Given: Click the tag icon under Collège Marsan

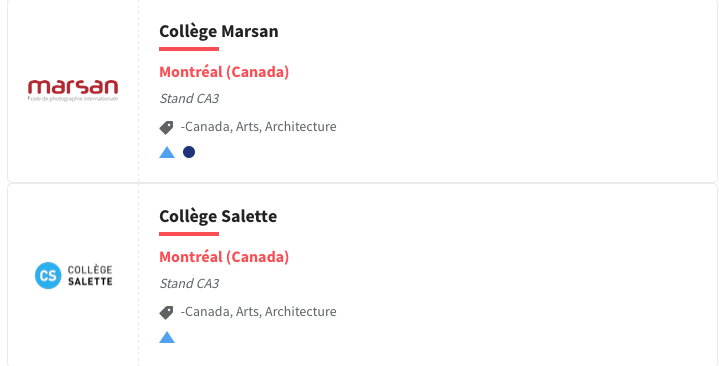Looking at the screenshot, I should click(x=166, y=128).
